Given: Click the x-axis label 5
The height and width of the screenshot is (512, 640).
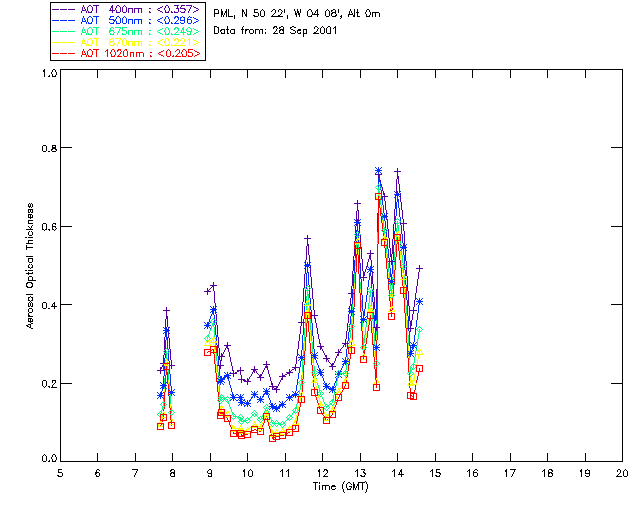Looking at the screenshot, I should coord(60,473).
